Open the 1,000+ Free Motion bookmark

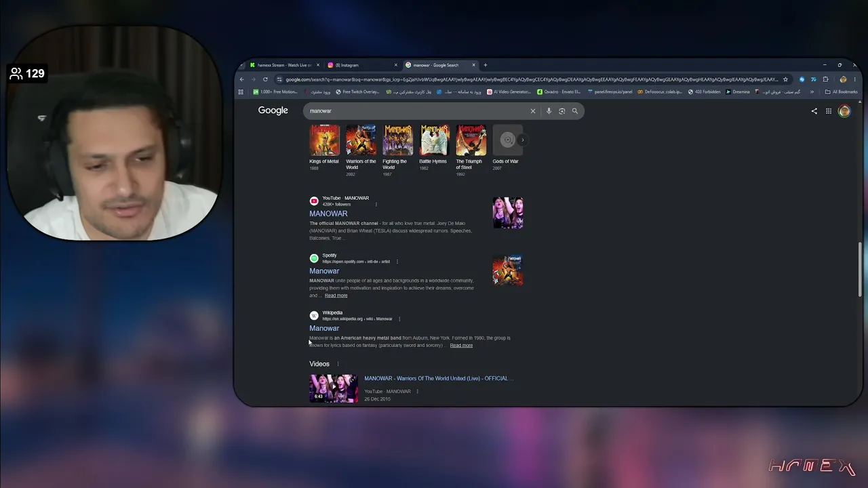click(x=275, y=91)
